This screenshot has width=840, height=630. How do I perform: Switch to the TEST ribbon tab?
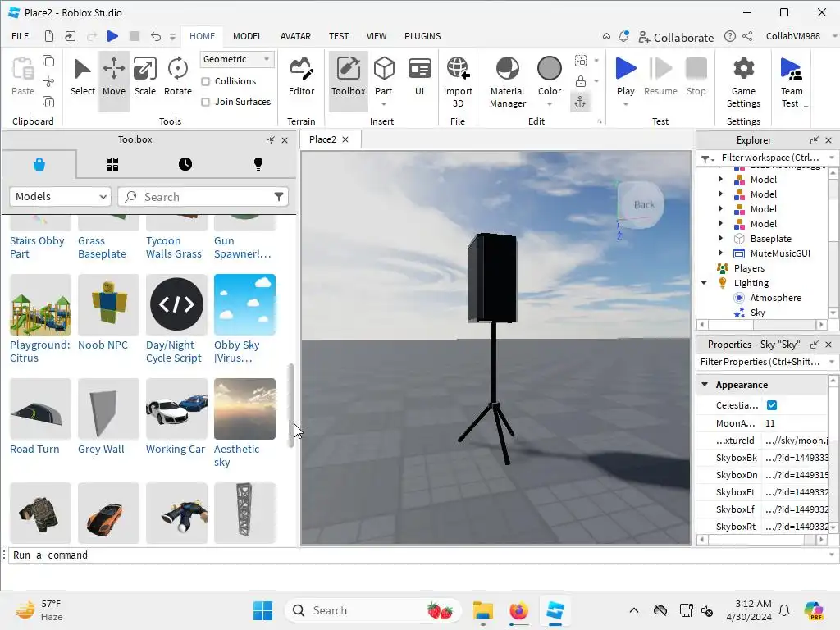click(x=339, y=36)
